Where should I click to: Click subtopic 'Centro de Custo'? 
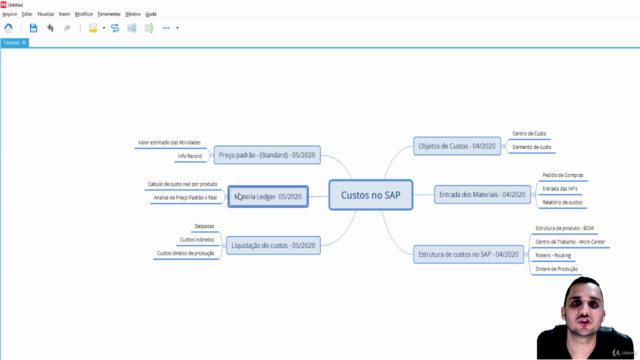click(529, 134)
